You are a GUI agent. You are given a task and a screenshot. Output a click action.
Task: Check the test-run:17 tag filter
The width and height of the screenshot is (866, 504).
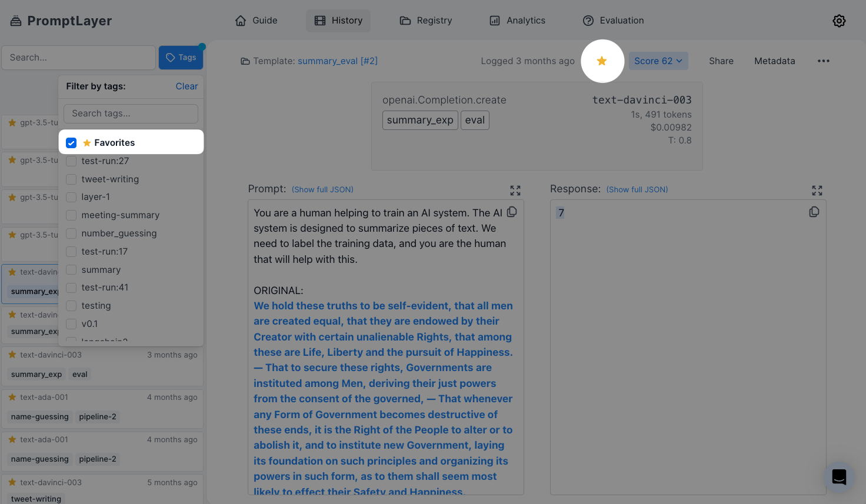71,252
